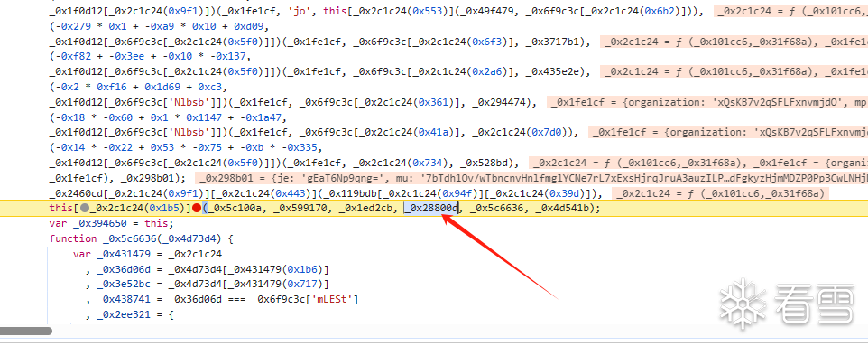Click the gray inline breakpoint dot before _0x2c1c24(0x1b5)
This screenshot has height=346, width=868.
(x=85, y=208)
